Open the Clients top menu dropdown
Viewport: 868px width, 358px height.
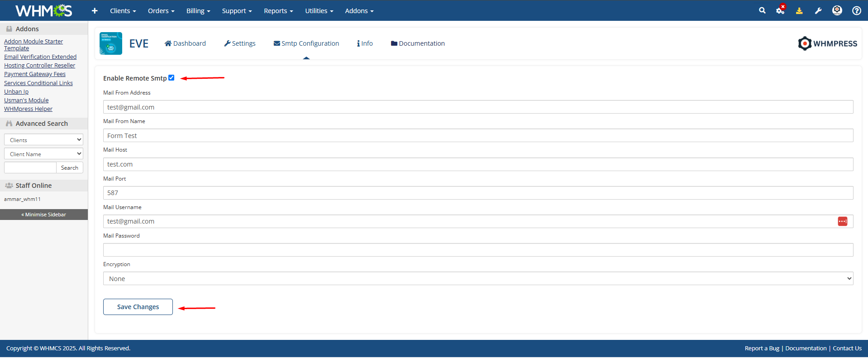pos(123,11)
